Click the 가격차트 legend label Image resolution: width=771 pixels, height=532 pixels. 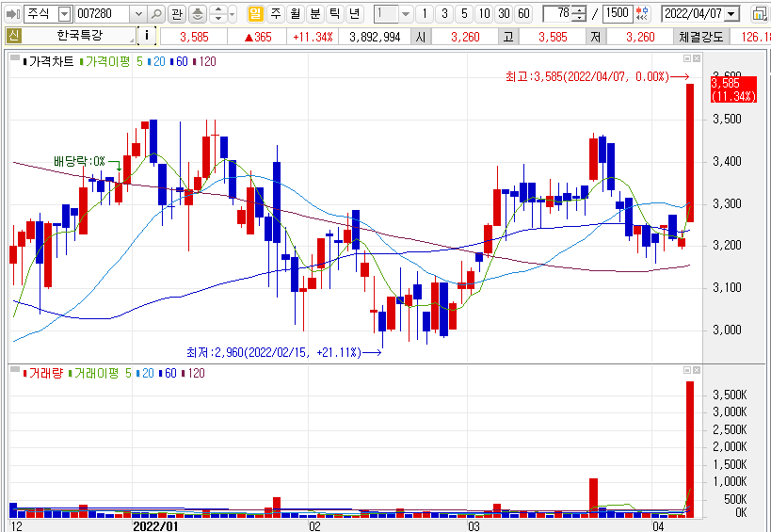point(51,61)
